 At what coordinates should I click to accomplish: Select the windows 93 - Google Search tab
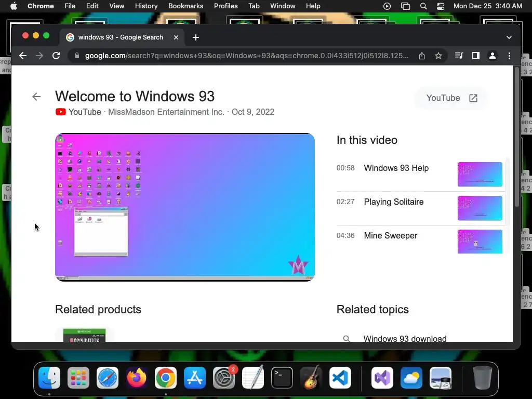pyautogui.click(x=122, y=37)
